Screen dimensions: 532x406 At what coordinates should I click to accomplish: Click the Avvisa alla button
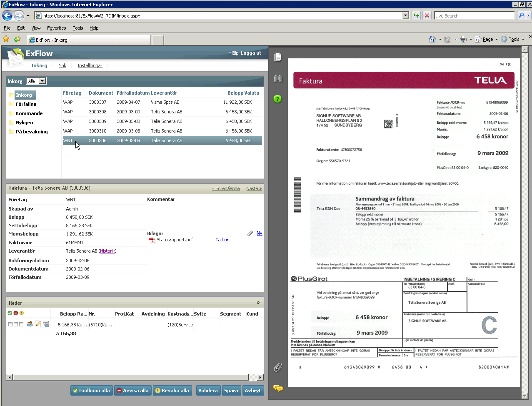coord(132,391)
